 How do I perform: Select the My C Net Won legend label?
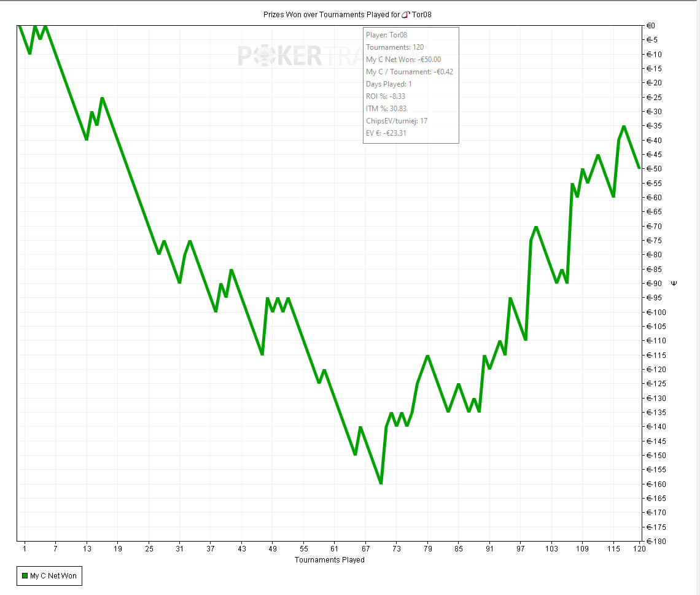(x=53, y=576)
